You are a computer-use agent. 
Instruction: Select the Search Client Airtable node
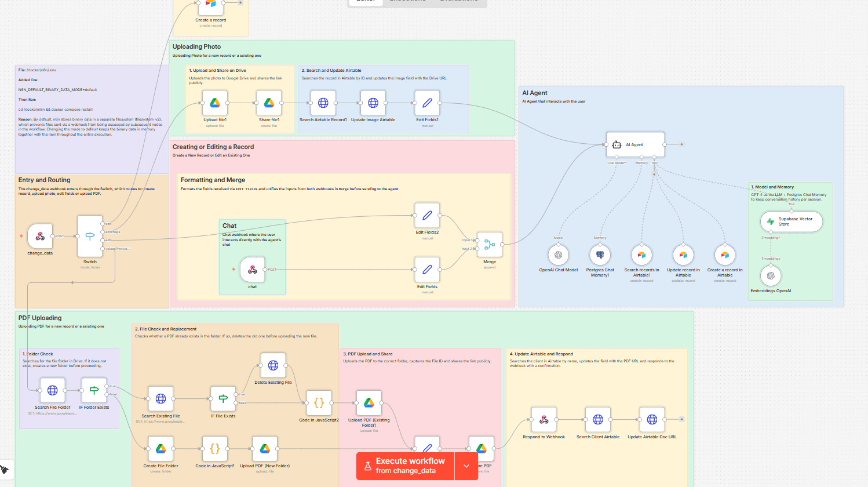click(598, 419)
